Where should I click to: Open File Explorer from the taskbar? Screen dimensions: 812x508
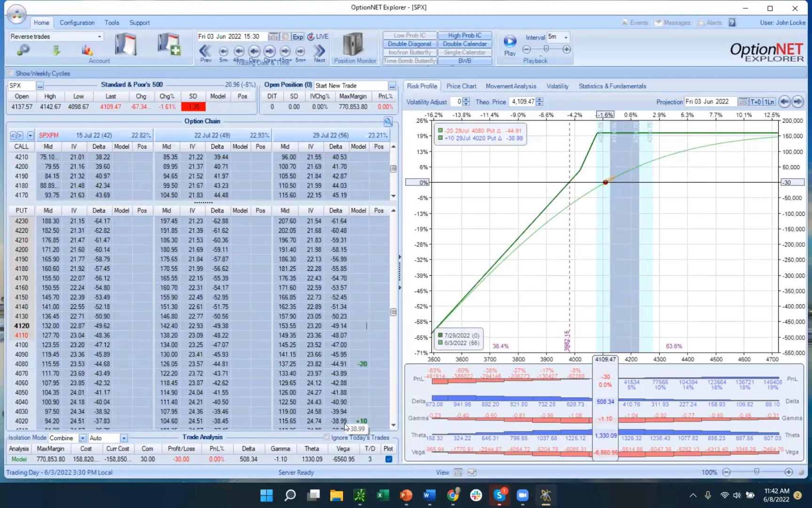pyautogui.click(x=336, y=495)
